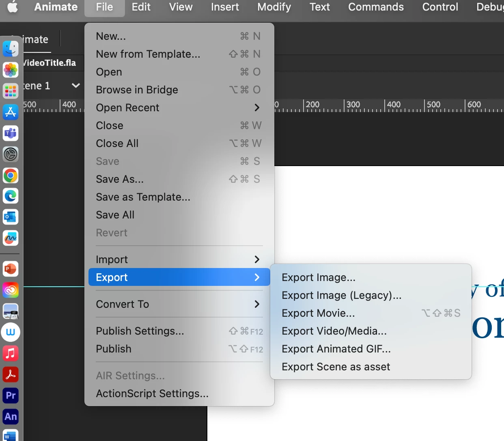The image size is (504, 441).
Task: Expand the Import submenu
Action: 179,259
